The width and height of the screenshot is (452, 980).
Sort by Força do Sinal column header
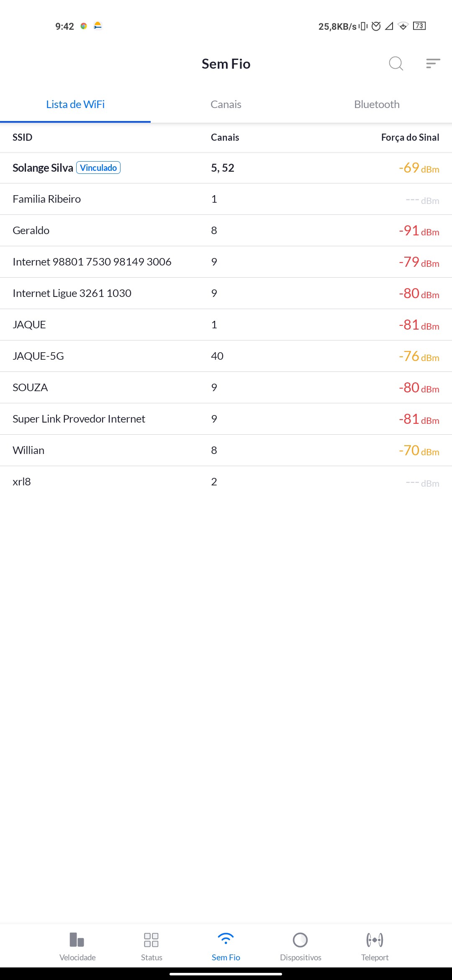410,137
